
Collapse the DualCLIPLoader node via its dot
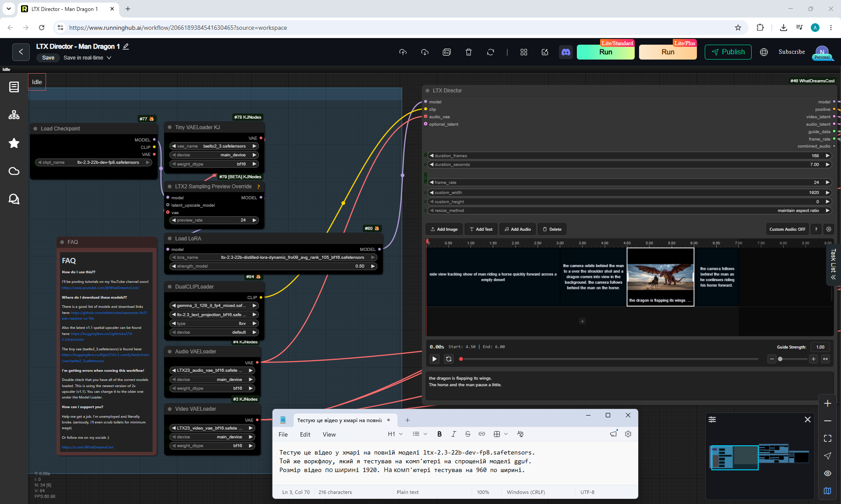(170, 287)
